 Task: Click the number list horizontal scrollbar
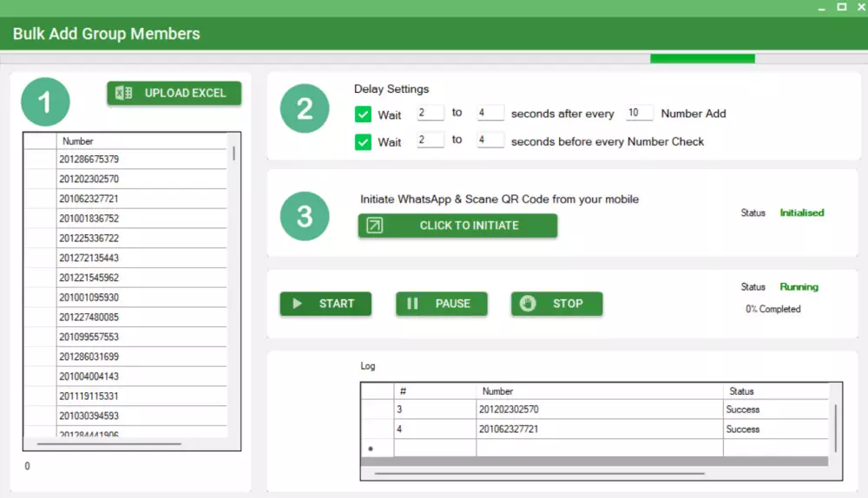[x=109, y=443]
